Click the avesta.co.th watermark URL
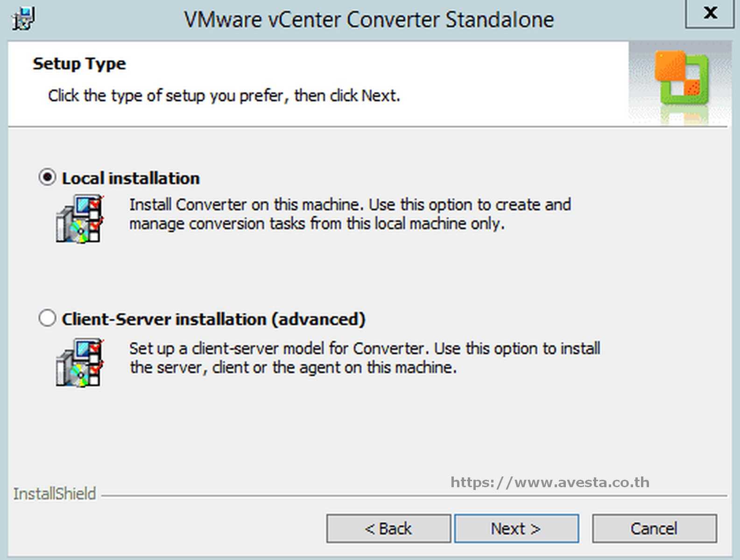 coord(550,482)
